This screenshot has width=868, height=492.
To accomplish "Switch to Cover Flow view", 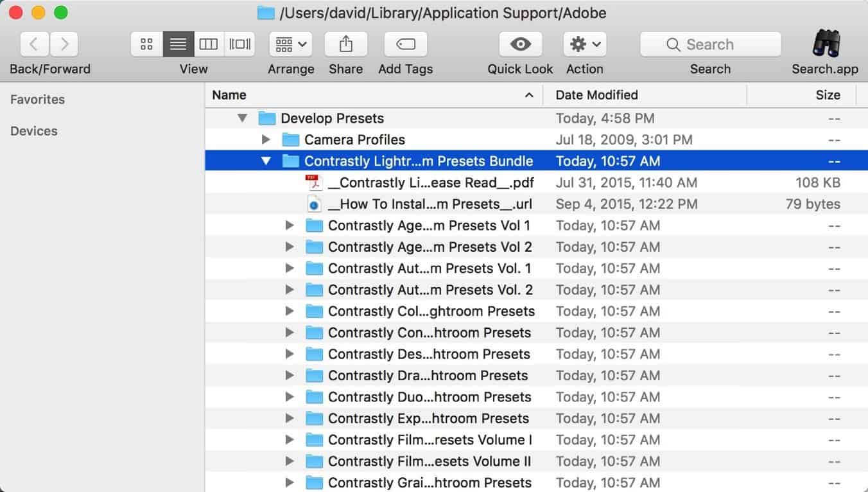I will pos(239,44).
